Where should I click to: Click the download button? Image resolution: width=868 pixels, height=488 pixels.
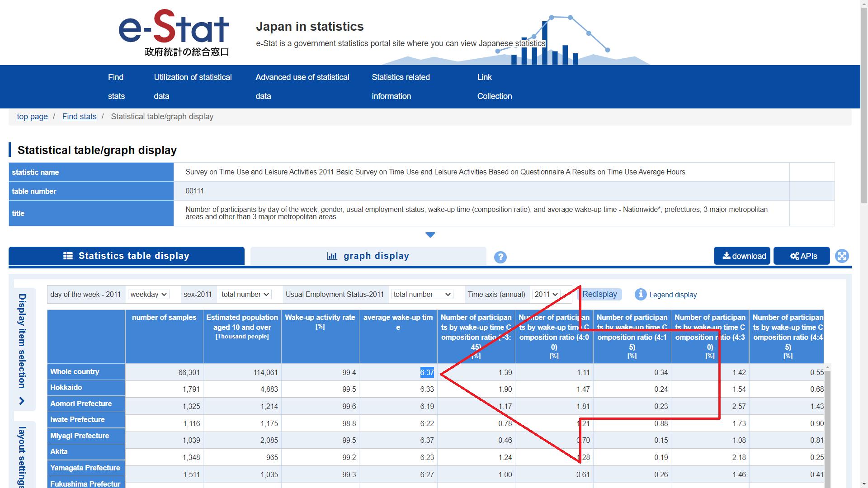pos(742,256)
